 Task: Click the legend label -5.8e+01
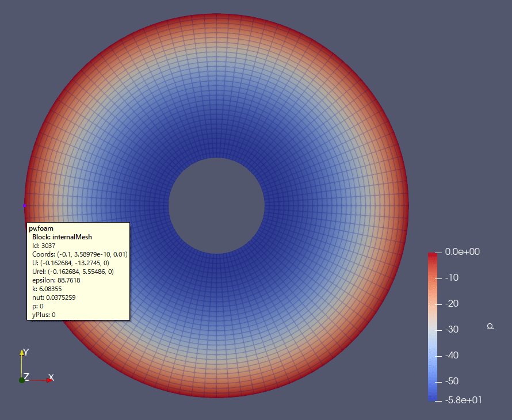point(463,400)
